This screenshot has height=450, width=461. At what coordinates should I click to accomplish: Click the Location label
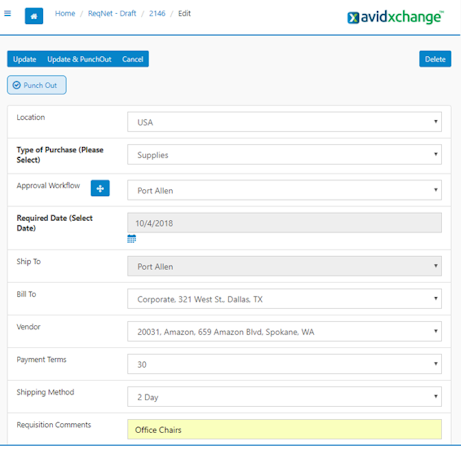[31, 117]
